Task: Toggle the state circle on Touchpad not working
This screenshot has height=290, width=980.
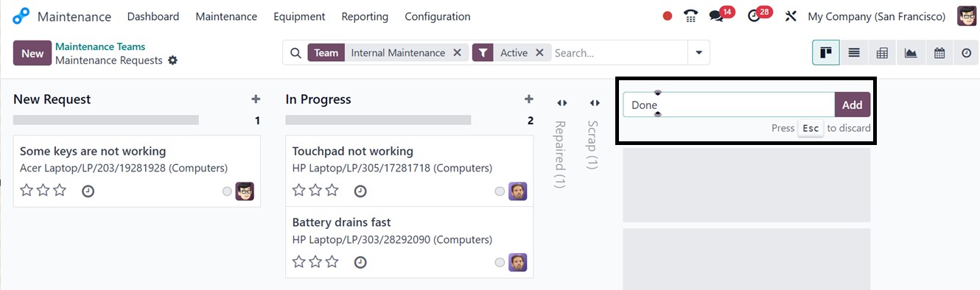Action: 500,191
